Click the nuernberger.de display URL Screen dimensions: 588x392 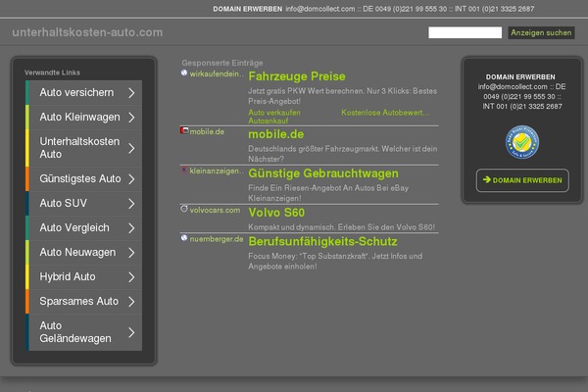click(x=217, y=239)
